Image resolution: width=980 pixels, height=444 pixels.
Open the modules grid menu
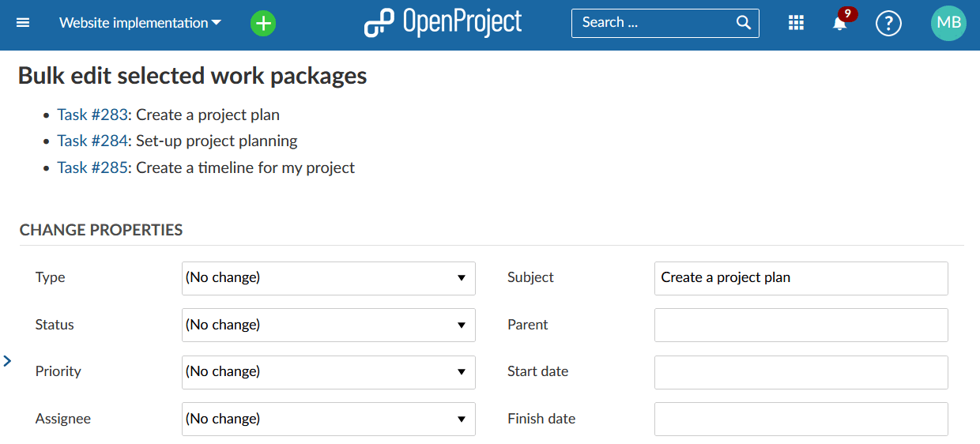click(796, 23)
